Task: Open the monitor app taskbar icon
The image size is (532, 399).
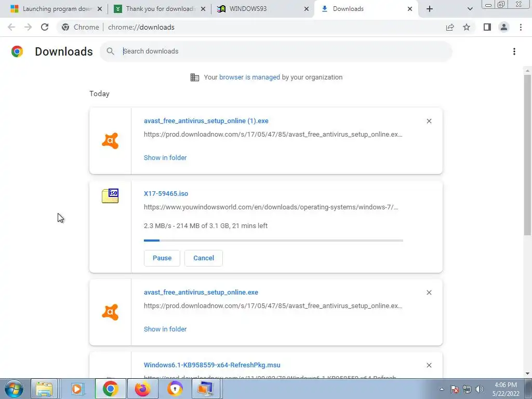Action: [x=207, y=389]
